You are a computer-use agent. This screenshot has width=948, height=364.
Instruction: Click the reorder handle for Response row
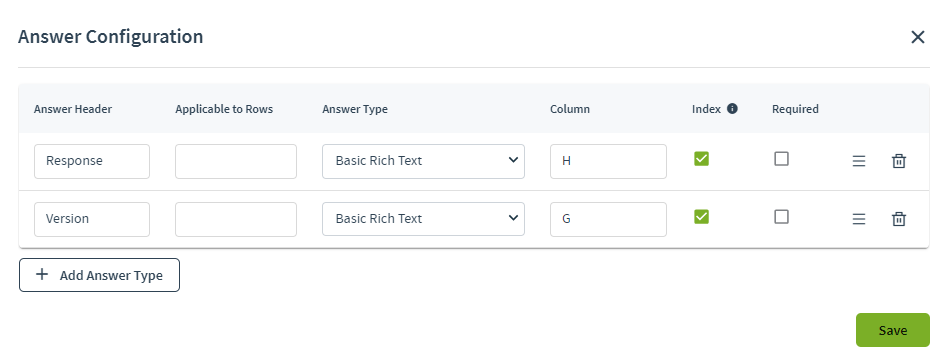pyautogui.click(x=859, y=161)
